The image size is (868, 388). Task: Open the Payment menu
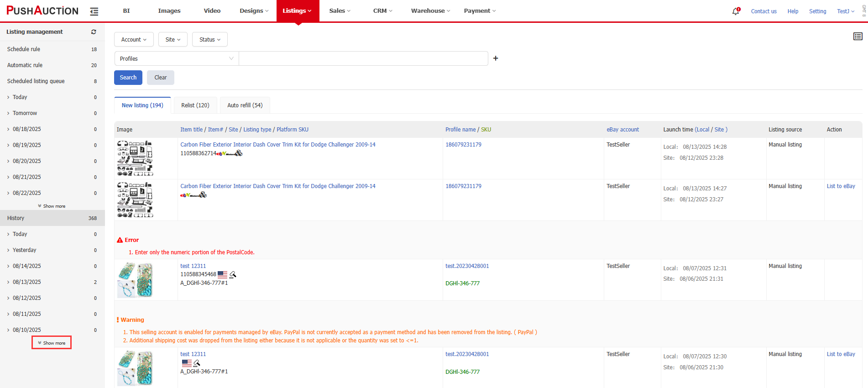click(480, 10)
